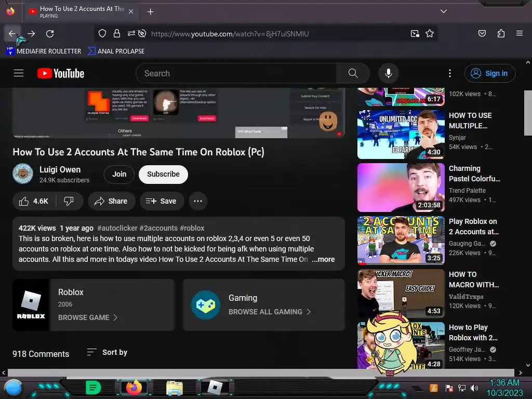Focus the YouTube Search box
Image resolution: width=532 pixels, height=399 pixels.
pyautogui.click(x=236, y=73)
